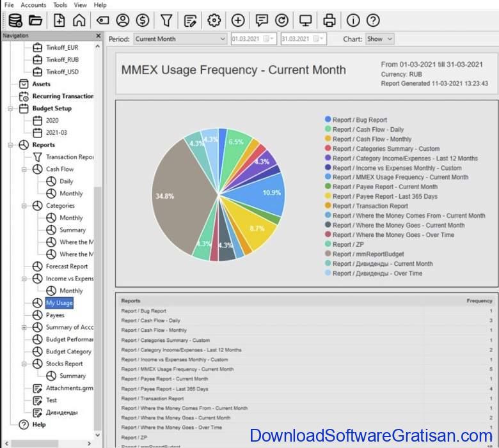The height and width of the screenshot is (448, 499).
Task: Collapse the Cash Flow tree node
Action: [24, 169]
